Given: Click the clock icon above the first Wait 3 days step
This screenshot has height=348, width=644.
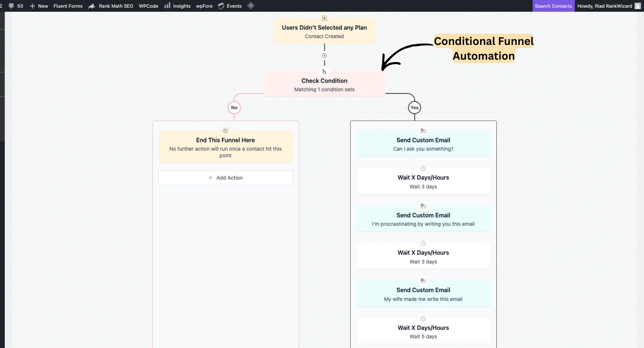Looking at the screenshot, I should click(x=423, y=168).
